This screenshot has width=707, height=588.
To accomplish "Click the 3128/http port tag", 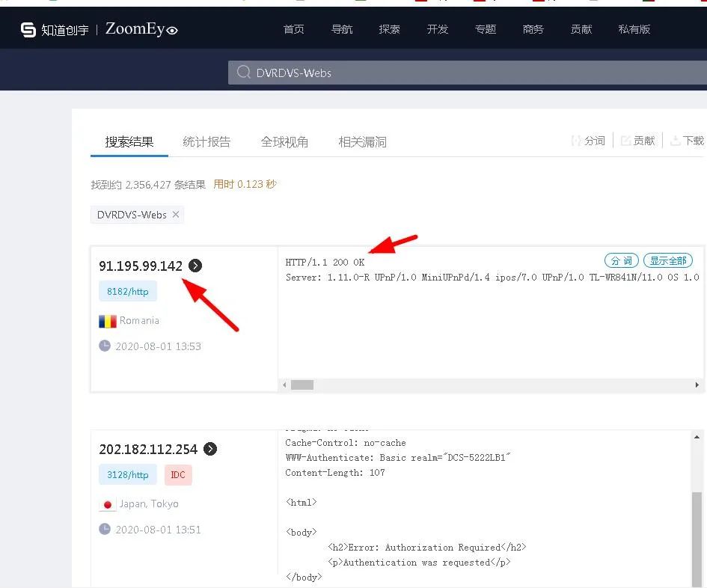I will (128, 475).
